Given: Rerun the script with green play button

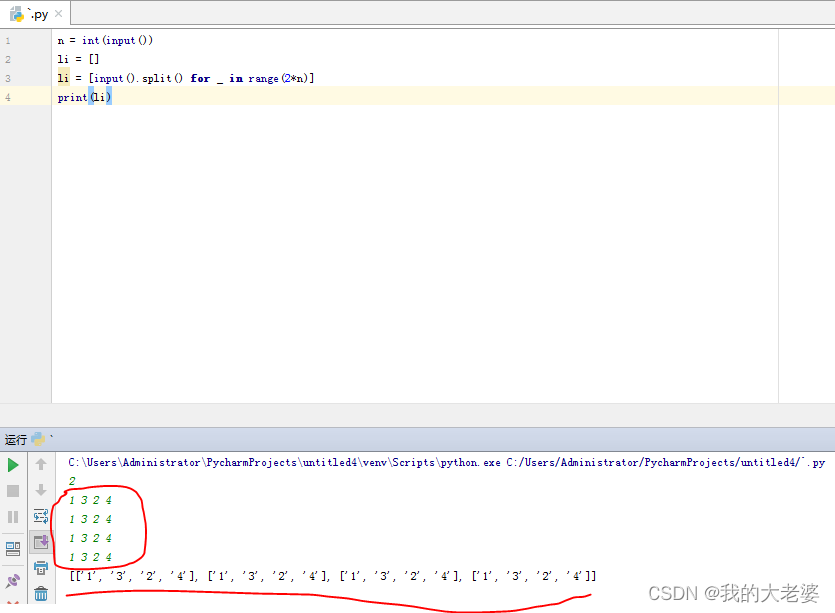Looking at the screenshot, I should 13,465.
